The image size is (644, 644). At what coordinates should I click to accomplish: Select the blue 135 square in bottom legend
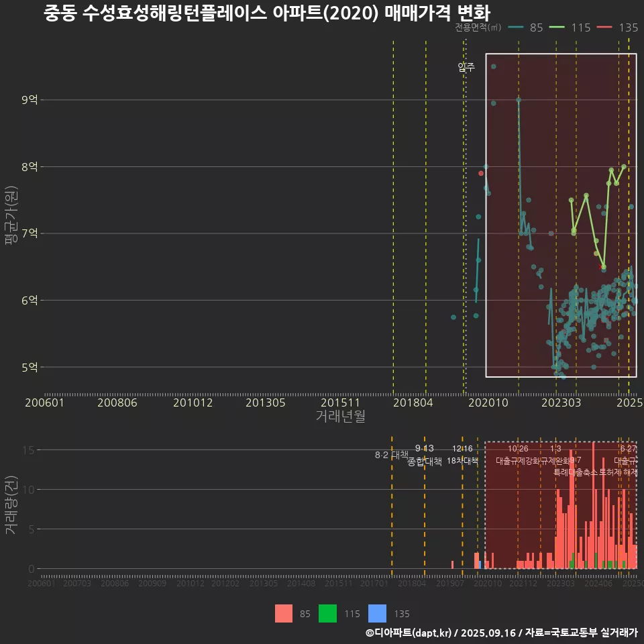tap(377, 614)
